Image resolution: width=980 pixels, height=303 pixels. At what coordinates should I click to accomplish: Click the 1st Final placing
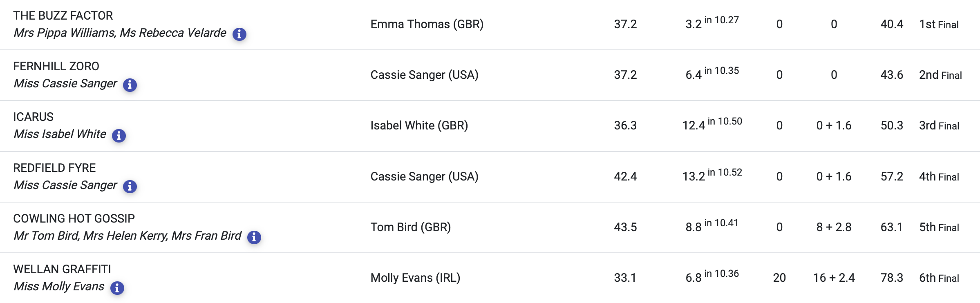point(939,25)
